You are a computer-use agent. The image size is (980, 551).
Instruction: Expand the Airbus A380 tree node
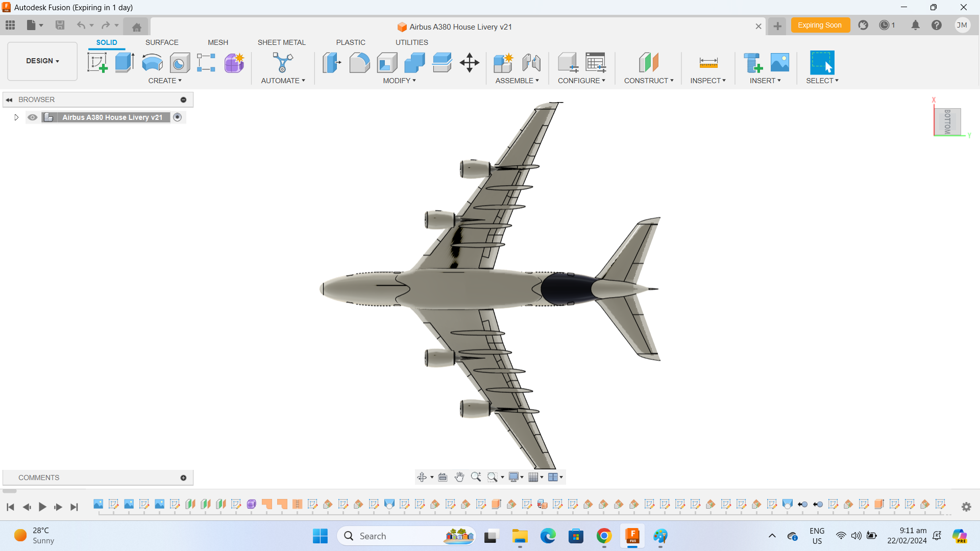click(x=16, y=117)
